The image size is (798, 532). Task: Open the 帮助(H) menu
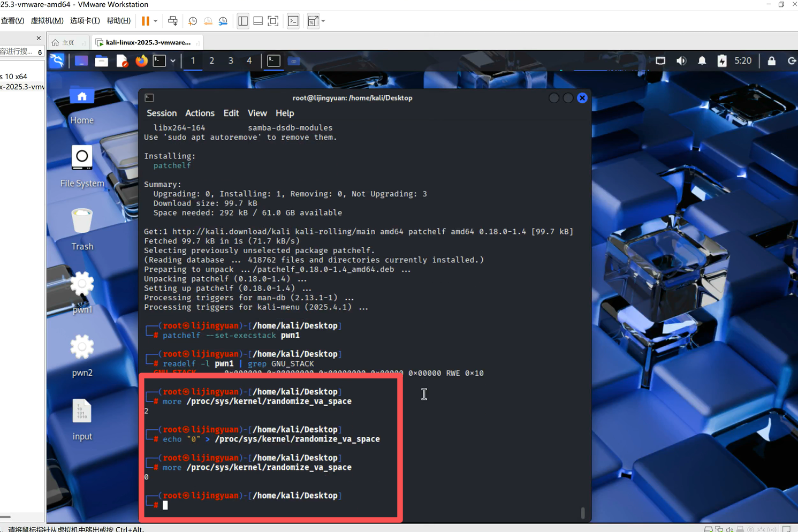[x=119, y=21]
